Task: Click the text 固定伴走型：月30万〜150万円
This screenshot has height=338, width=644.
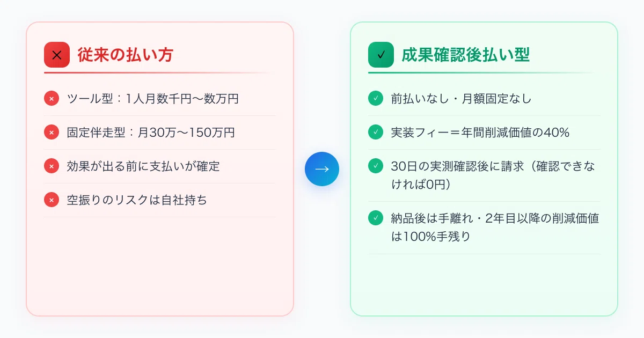Action: point(151,133)
